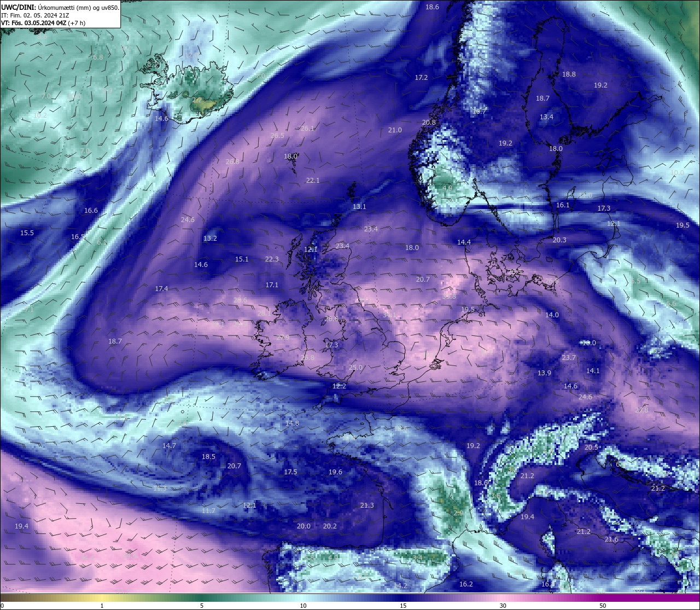The image size is (700, 610).
Task: Click the map value '13.2'
Action: pos(210,238)
